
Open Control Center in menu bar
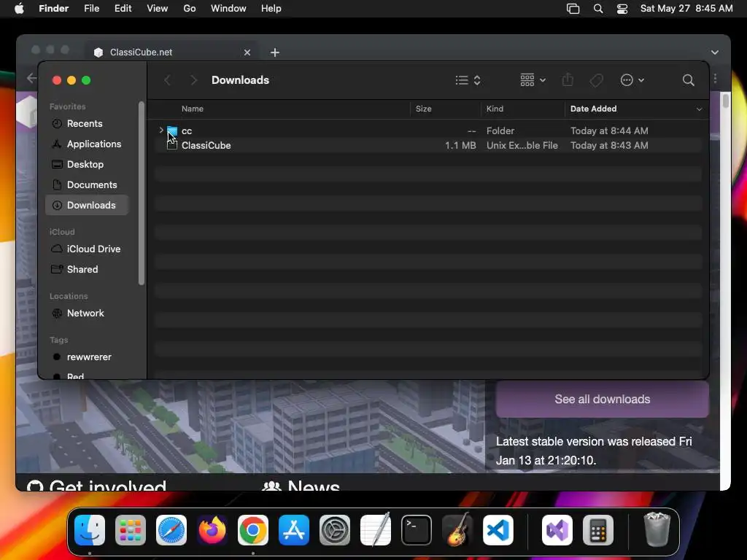622,9
